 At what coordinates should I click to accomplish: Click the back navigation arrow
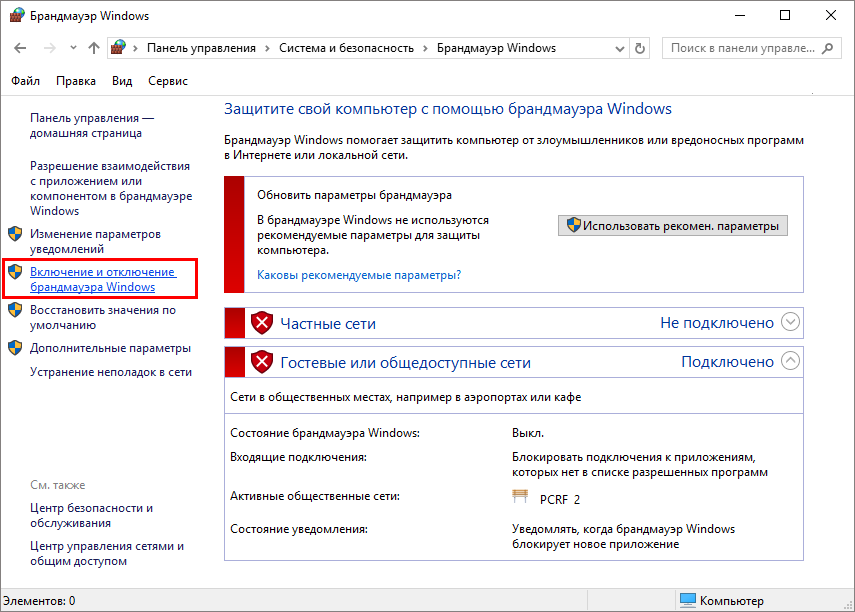point(20,48)
